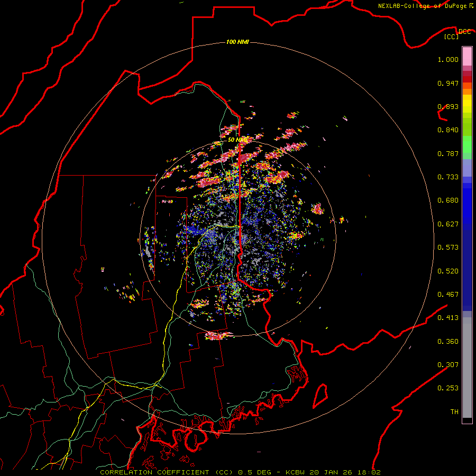Viewport: 476px width, 476px height.
Task: Click the 0.787 color scale label
Action: point(448,153)
